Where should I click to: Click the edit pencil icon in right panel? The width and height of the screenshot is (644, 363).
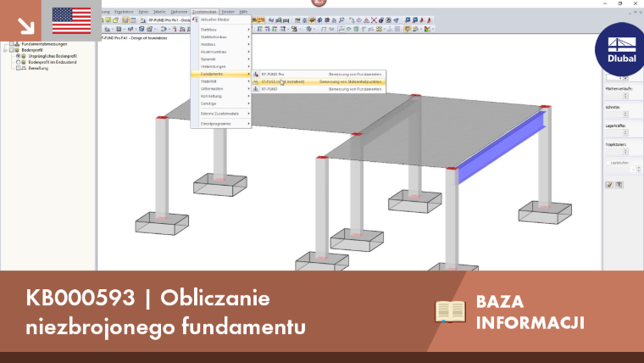tap(609, 185)
